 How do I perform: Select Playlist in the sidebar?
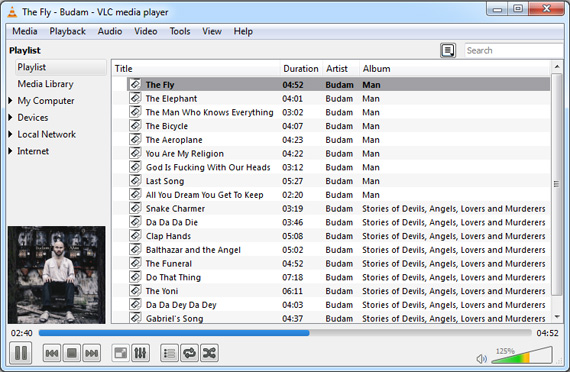point(61,67)
